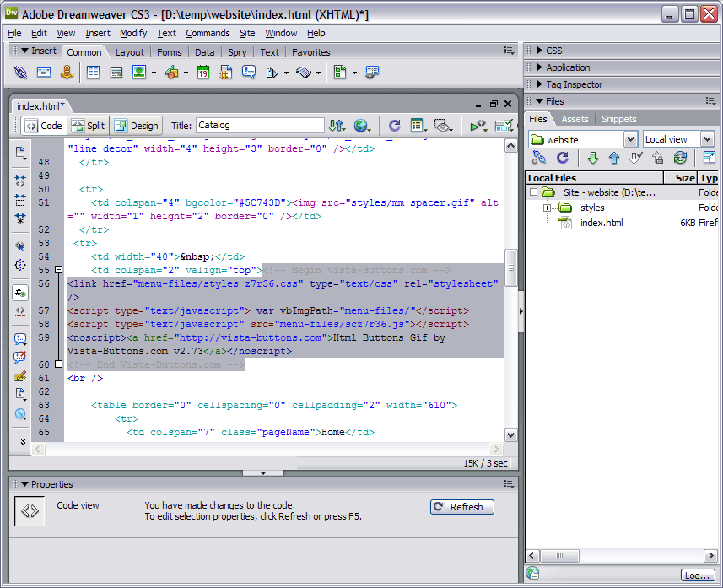Collapse code block at line 55

point(58,270)
